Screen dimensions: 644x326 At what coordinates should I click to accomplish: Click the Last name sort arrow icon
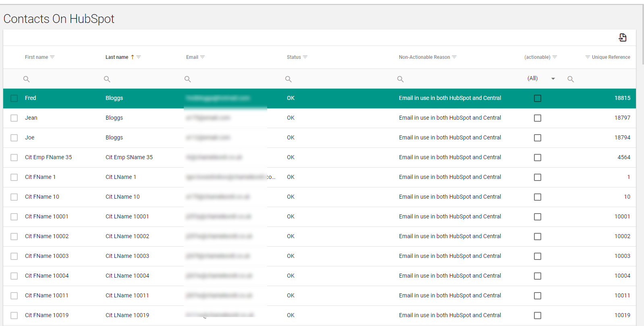click(132, 57)
